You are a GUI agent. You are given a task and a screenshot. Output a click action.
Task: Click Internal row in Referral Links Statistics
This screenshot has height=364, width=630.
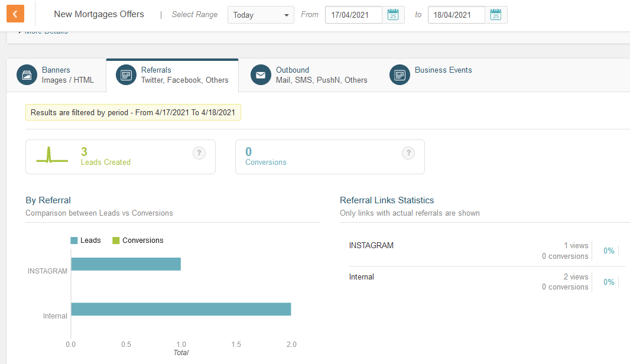click(487, 282)
